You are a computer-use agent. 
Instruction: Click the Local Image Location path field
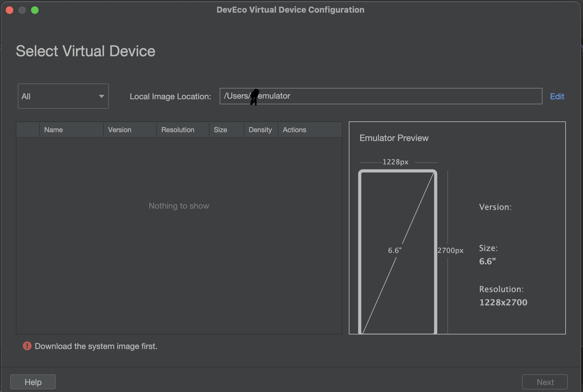click(381, 96)
